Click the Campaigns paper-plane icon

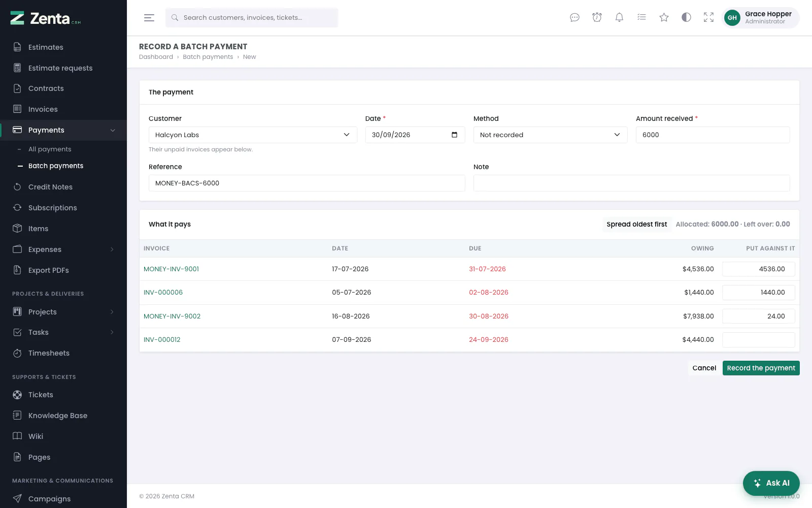[17, 499]
